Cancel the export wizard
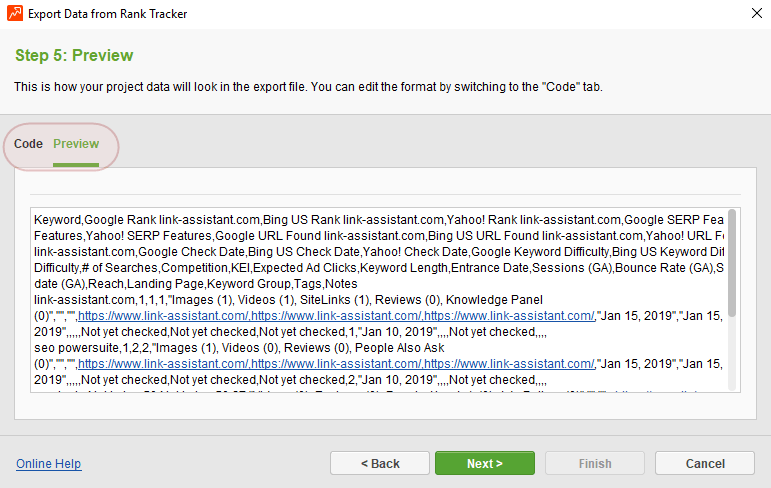 [x=705, y=463]
